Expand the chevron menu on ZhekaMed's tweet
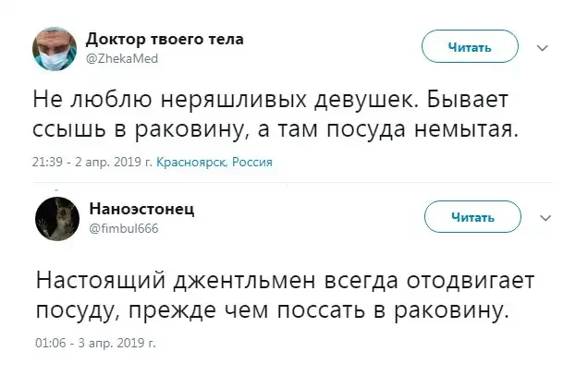Screen dimensions: 588x388 click(543, 48)
